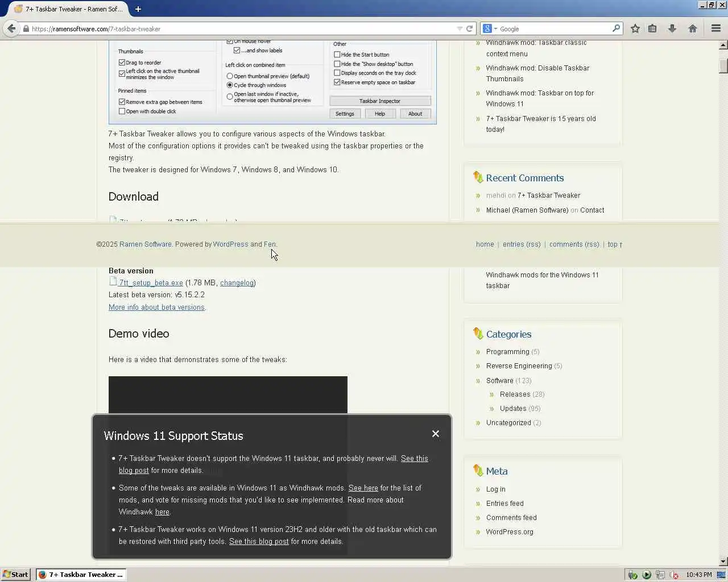Open the Reverse Engineering category
The image size is (728, 582).
[519, 365]
